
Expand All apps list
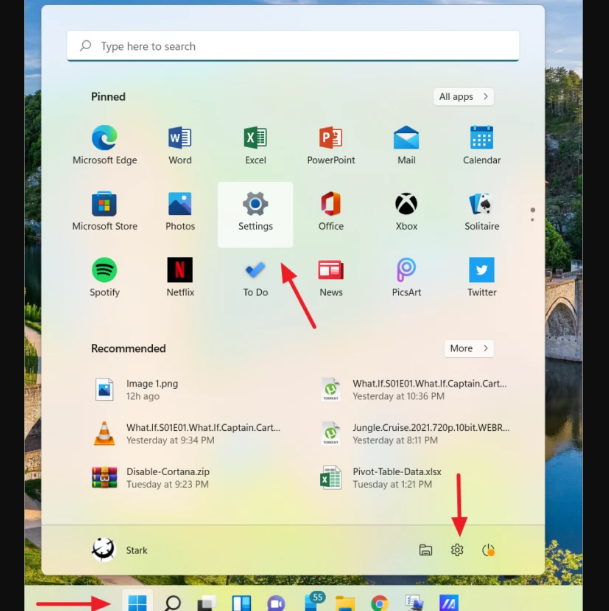[464, 97]
